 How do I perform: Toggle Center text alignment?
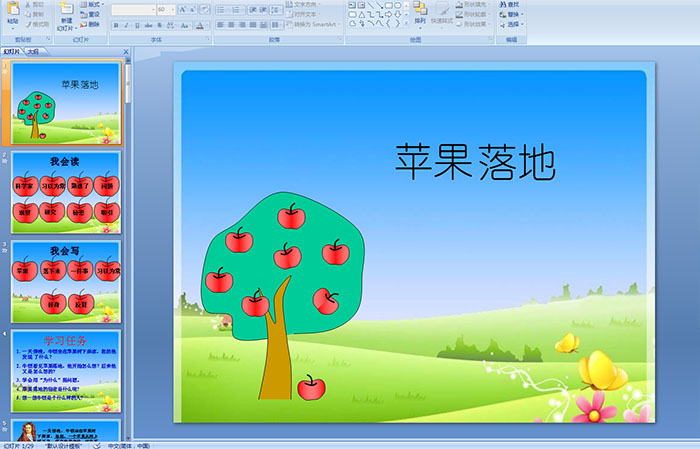click(x=231, y=25)
